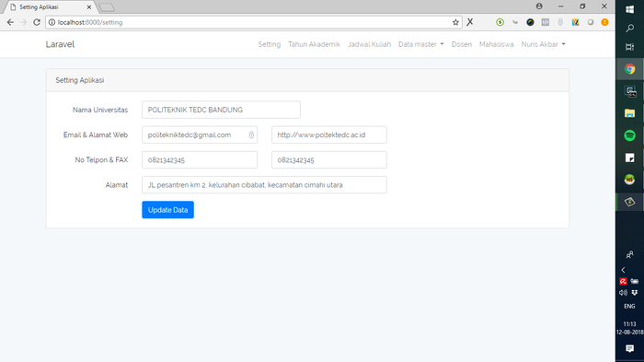644x362 pixels.
Task: Open the Nuris Akbar user dropdown
Action: click(x=544, y=44)
